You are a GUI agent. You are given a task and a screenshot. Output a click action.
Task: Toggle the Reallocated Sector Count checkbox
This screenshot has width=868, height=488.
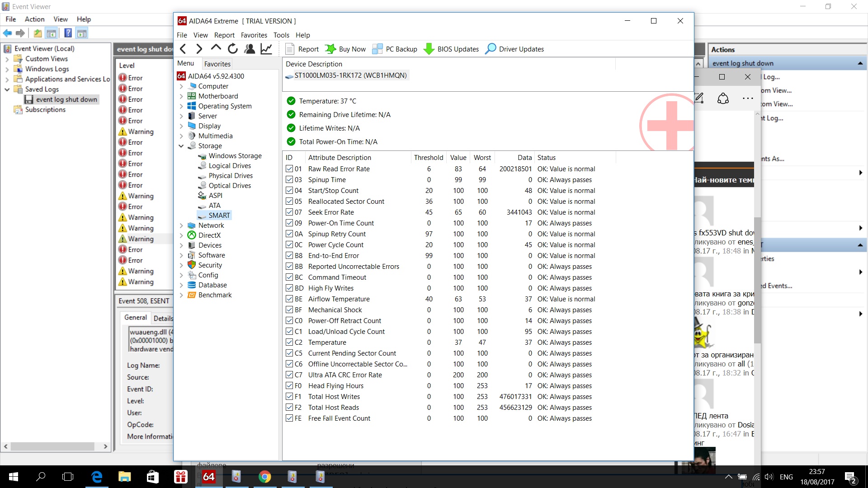pos(289,201)
